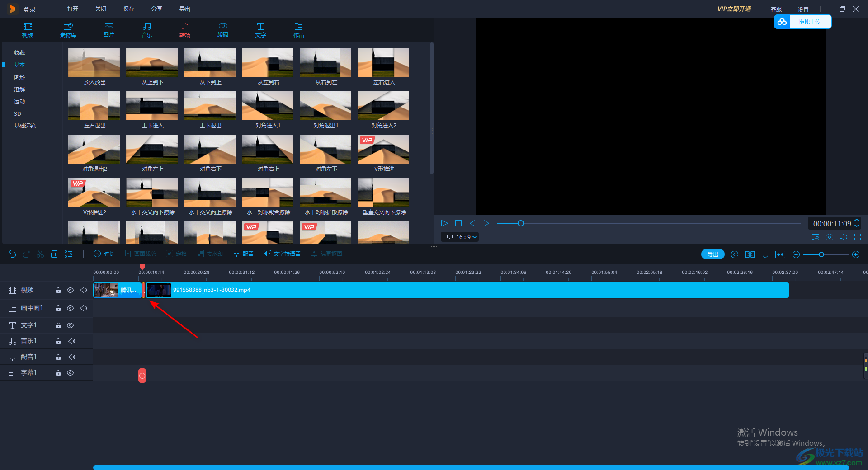Open the clip settings sliders icon

(x=68, y=254)
